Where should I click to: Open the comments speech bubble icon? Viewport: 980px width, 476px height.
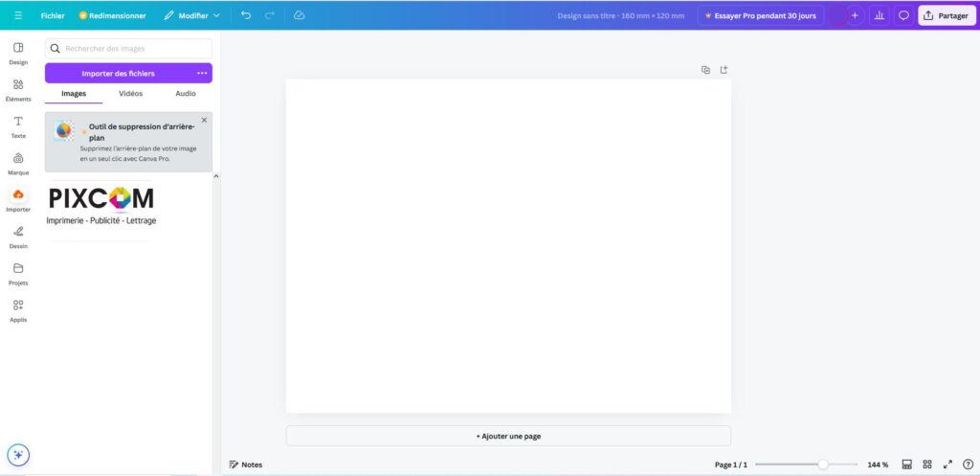click(x=902, y=15)
